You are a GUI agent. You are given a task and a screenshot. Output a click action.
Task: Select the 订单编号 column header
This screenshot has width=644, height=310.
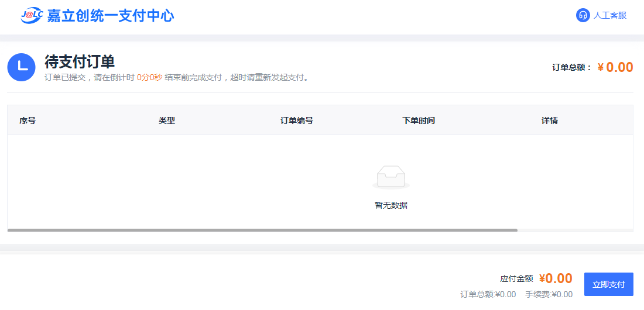[x=297, y=120]
